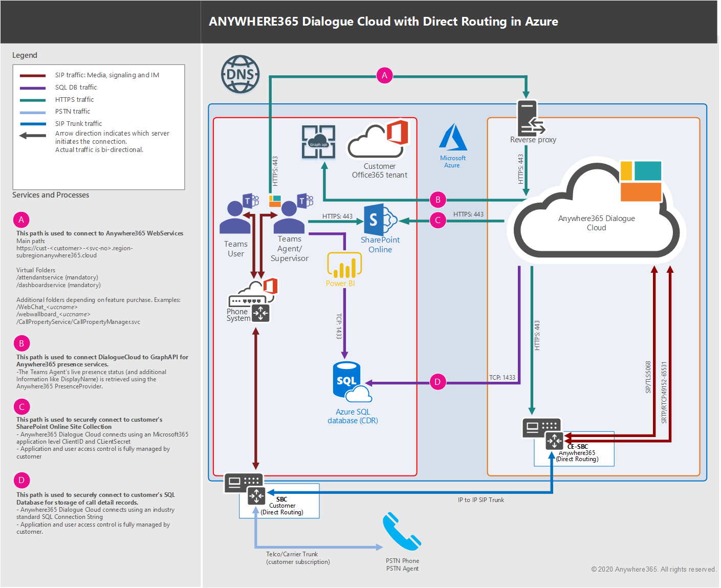Click the 'SharePoint Online' label
This screenshot has height=588, width=721.
(x=380, y=245)
